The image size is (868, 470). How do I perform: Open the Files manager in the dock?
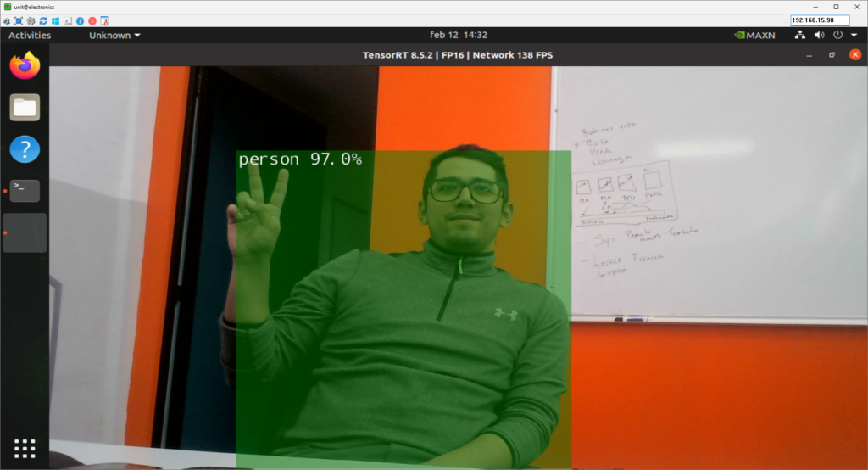[25, 108]
